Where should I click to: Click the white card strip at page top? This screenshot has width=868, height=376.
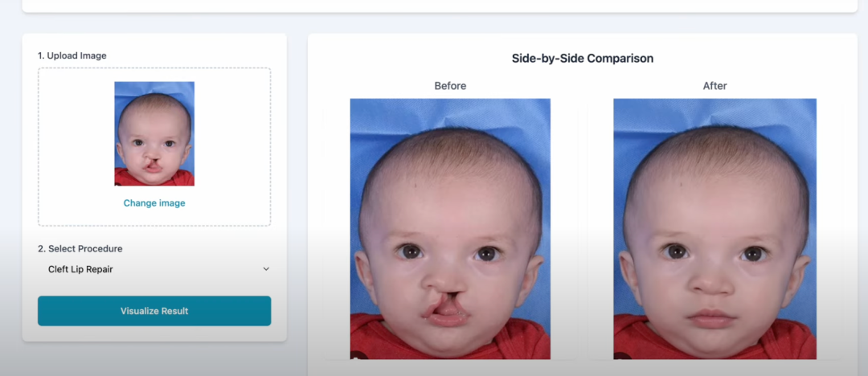pyautogui.click(x=440, y=6)
